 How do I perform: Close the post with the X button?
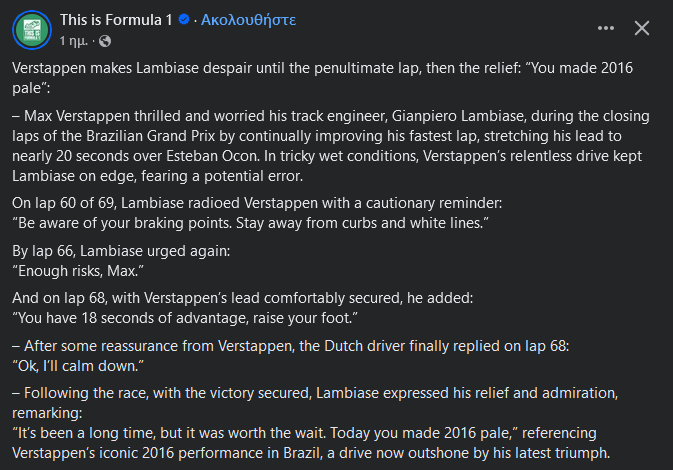(642, 29)
